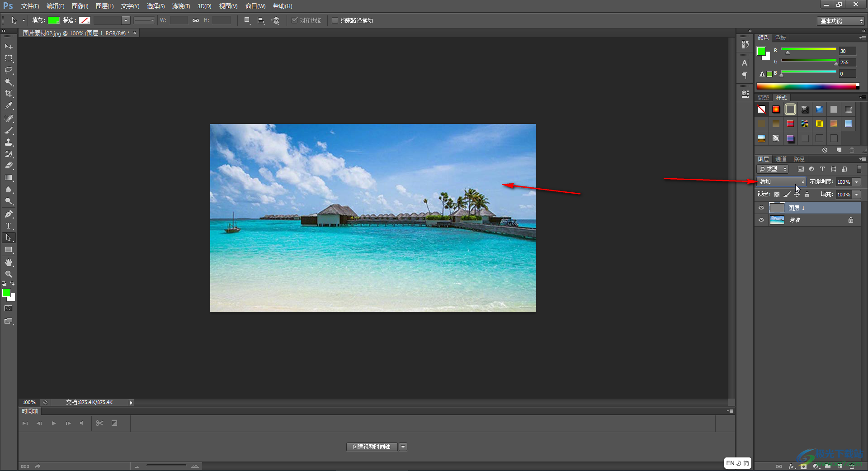Select the Crop tool
Screen dimensions: 868x471
coord(9,94)
